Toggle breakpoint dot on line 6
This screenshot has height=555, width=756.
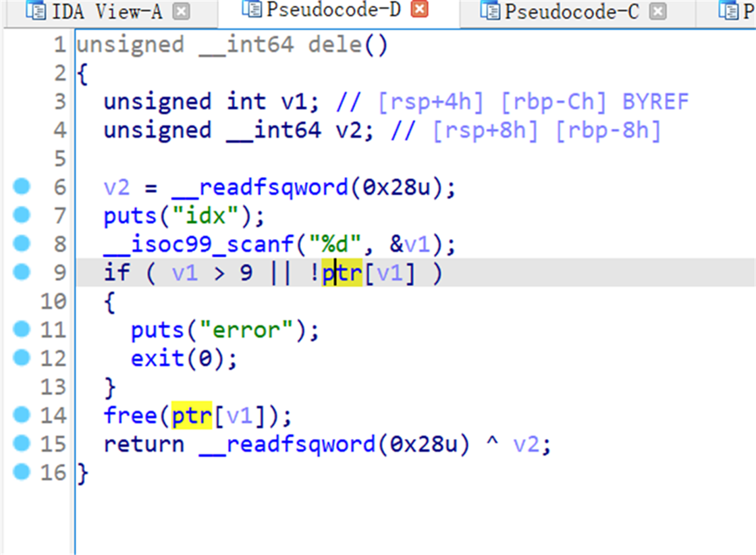click(22, 186)
